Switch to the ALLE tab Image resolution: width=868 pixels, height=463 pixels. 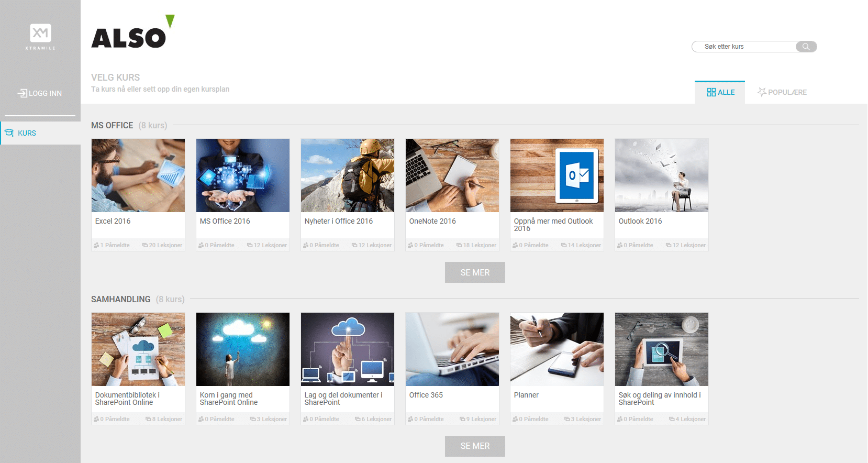point(720,92)
